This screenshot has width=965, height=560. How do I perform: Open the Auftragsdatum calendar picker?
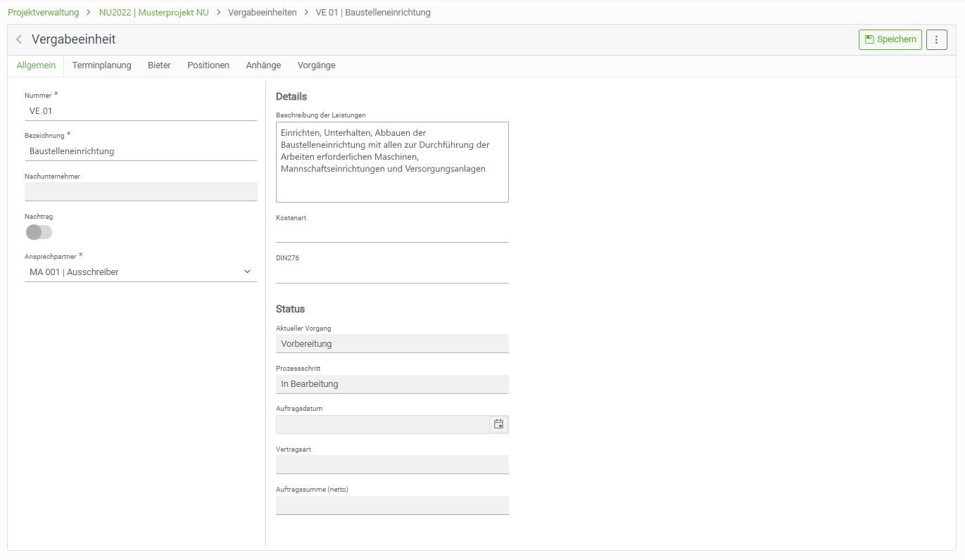click(x=498, y=424)
